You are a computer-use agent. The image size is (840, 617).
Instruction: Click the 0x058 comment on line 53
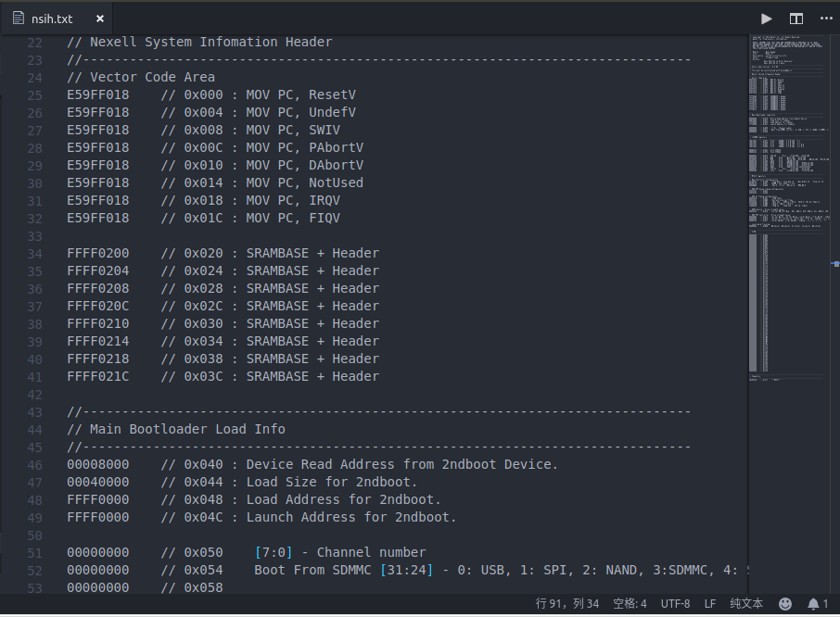192,588
